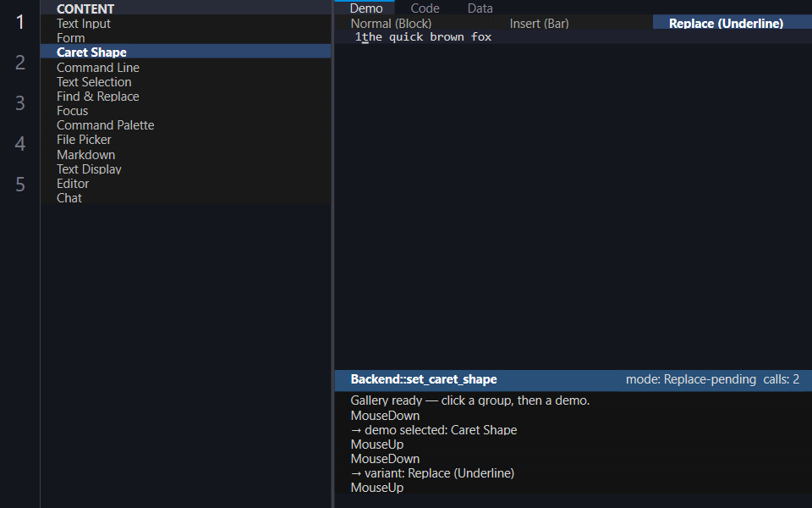Select group 1 in the left number rail
The image size is (812, 508).
[19, 22]
